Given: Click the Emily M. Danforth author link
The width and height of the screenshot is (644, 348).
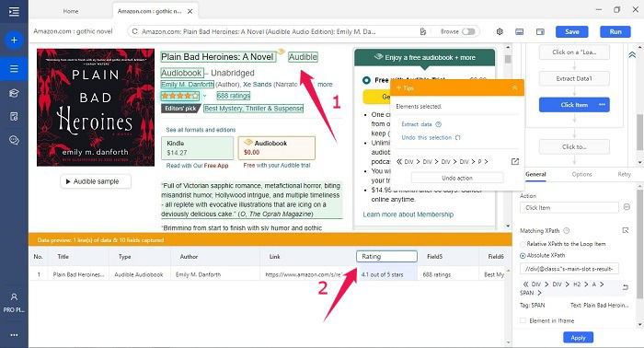Looking at the screenshot, I should tap(188, 84).
